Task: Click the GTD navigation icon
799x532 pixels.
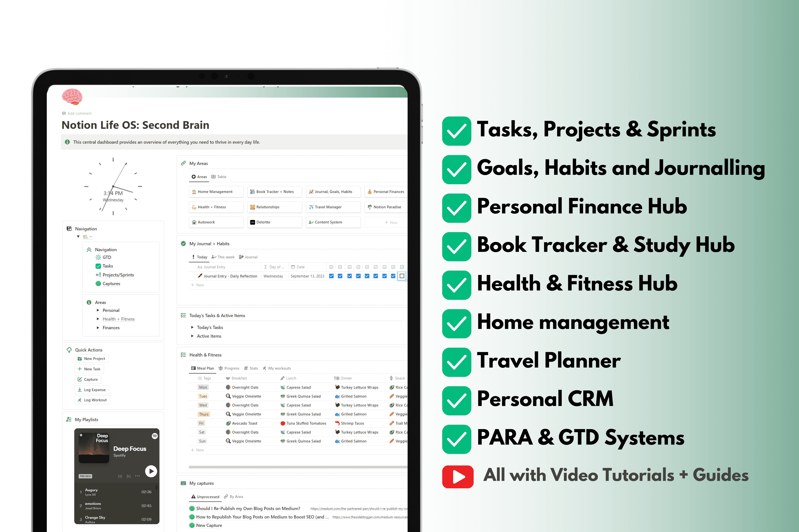Action: 98,257
